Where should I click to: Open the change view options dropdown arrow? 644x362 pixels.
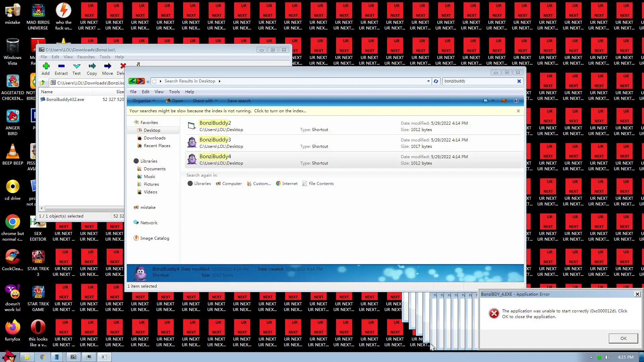tap(493, 101)
